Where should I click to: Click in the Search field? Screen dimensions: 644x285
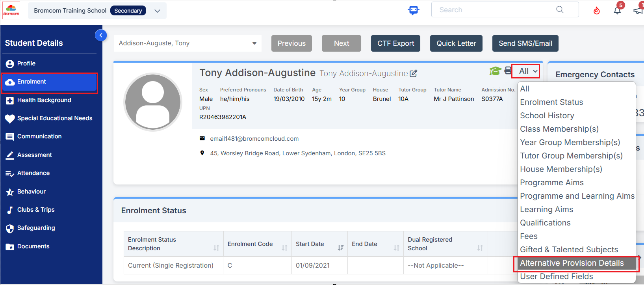click(x=496, y=10)
